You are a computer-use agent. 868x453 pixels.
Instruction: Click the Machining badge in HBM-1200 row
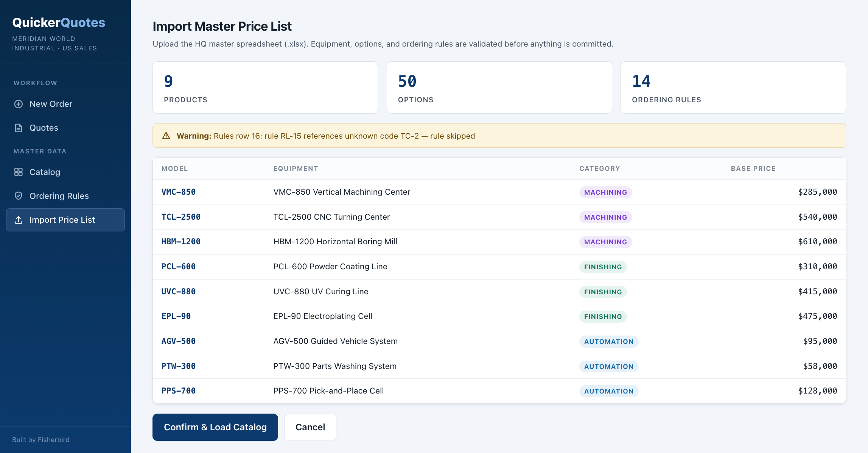[605, 242]
